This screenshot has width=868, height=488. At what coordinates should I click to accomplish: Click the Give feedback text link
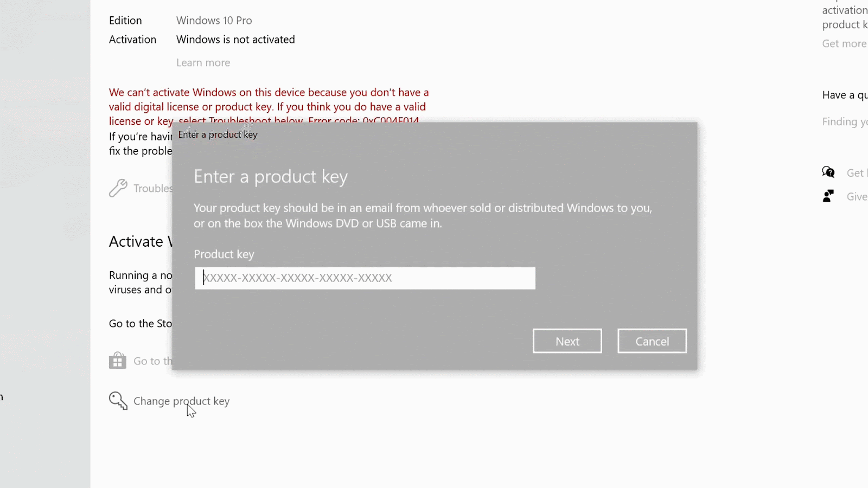click(x=857, y=197)
